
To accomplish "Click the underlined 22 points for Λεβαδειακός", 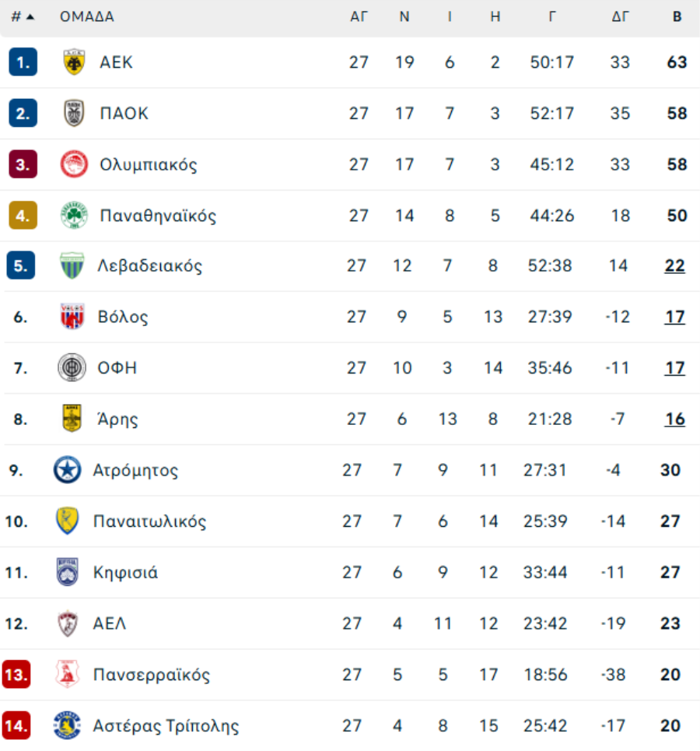I will point(674,266).
